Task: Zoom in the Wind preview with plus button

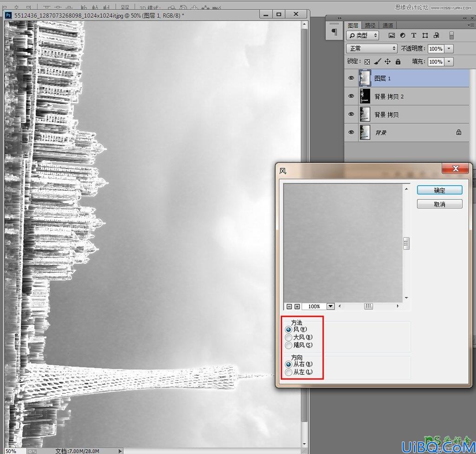Action: pyautogui.click(x=297, y=307)
